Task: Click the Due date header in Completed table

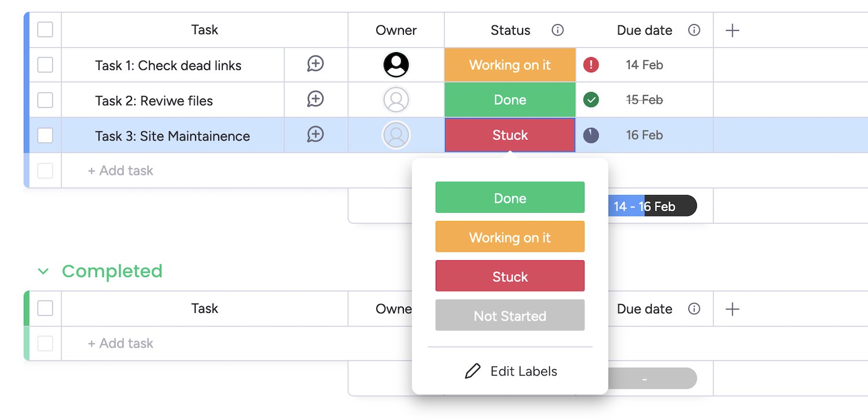Action: click(645, 309)
